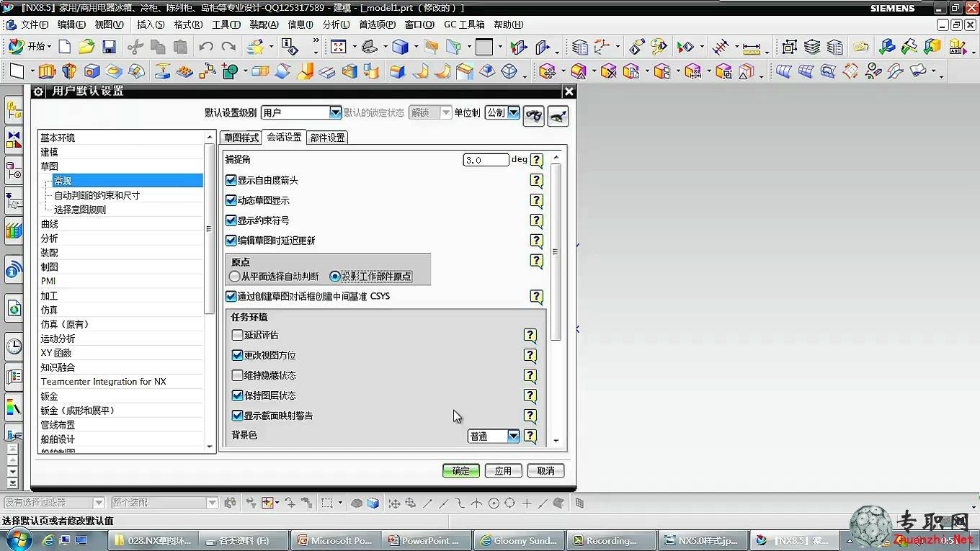This screenshot has height=551, width=980.
Task: Toggle the 显示约束符号 checkbox
Action: 231,220
